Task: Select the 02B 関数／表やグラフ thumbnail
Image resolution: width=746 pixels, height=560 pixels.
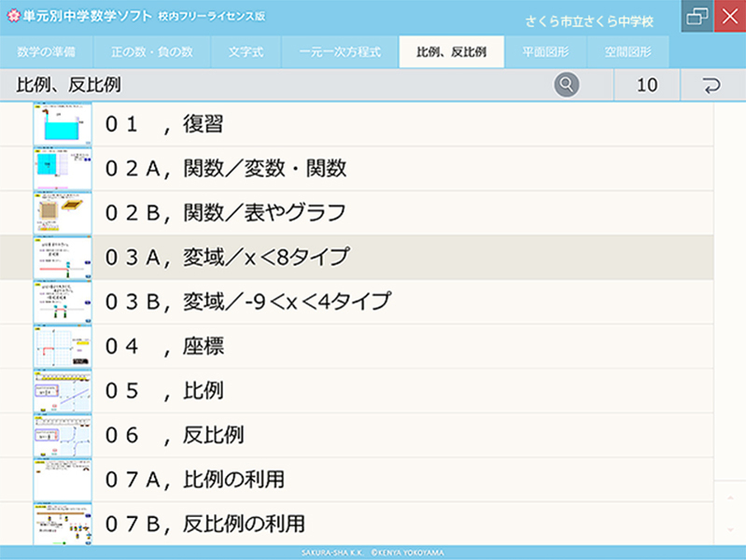Action: click(x=63, y=213)
